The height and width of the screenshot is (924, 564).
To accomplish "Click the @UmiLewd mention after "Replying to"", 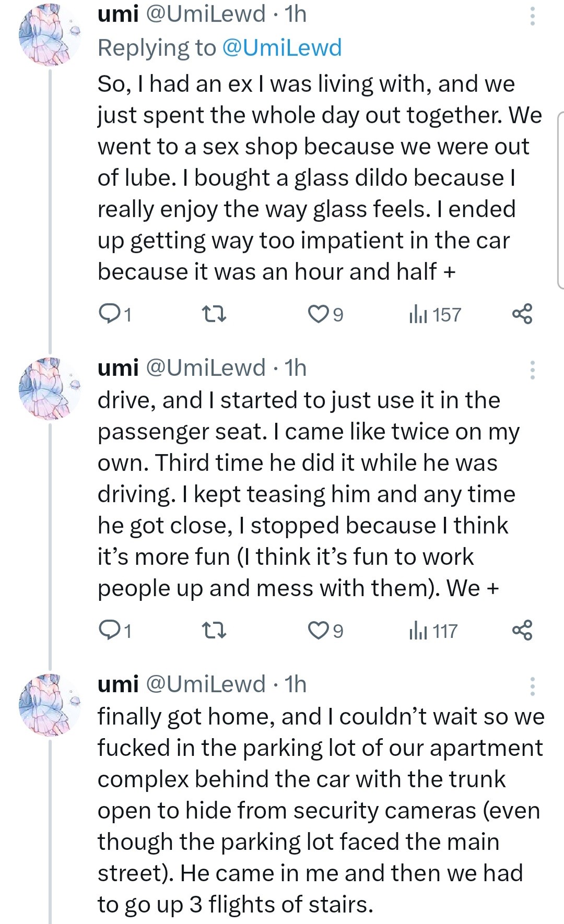I will [282, 48].
